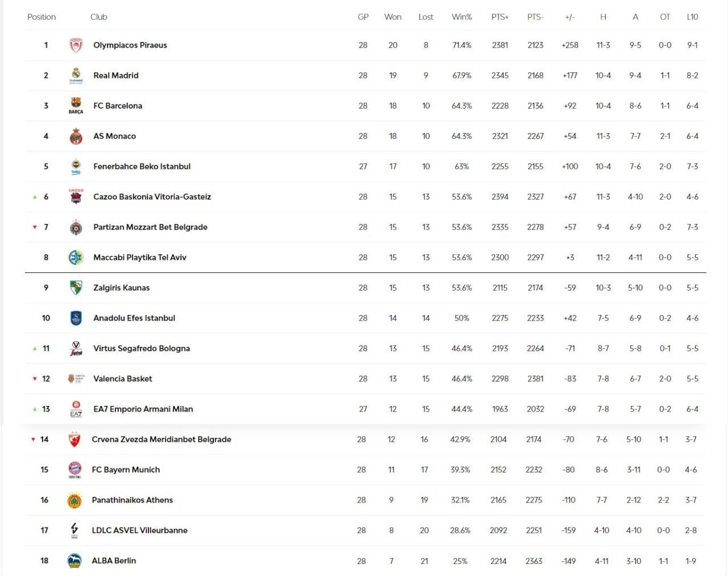This screenshot has height=581, width=728.
Task: Click the Partizan Mozzart Bet Belgrade logo
Action: point(76,227)
